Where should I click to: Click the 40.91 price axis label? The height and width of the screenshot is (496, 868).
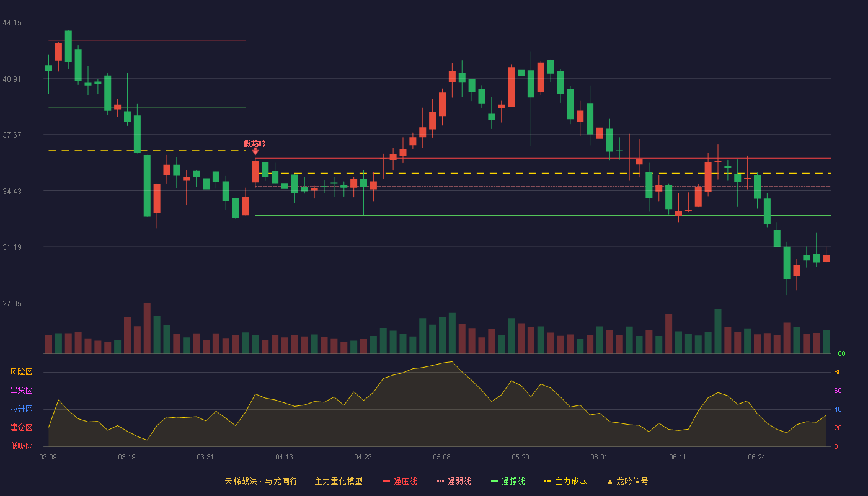[x=12, y=79]
